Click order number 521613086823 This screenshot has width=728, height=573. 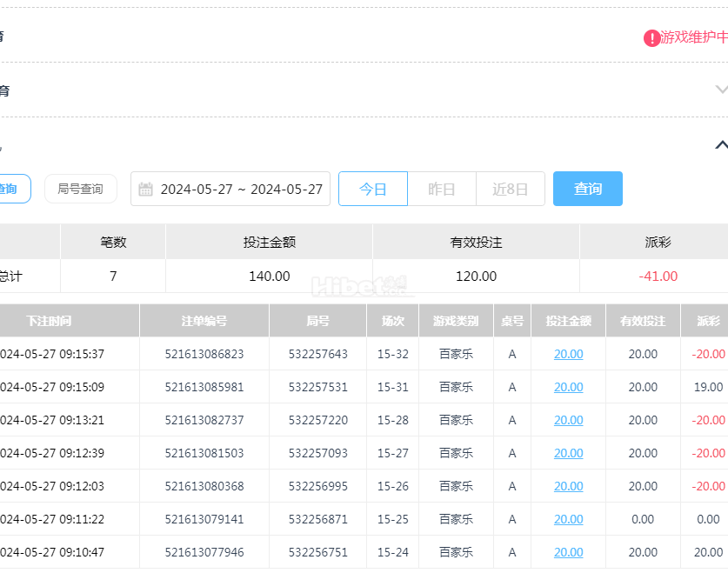(204, 354)
